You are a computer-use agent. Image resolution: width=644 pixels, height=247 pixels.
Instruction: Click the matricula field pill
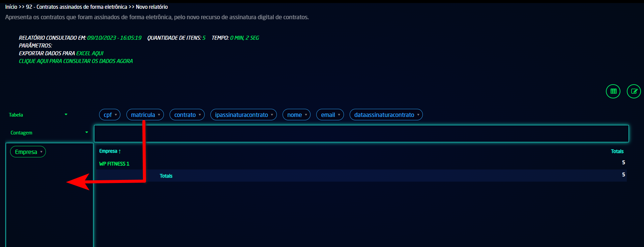(143, 115)
